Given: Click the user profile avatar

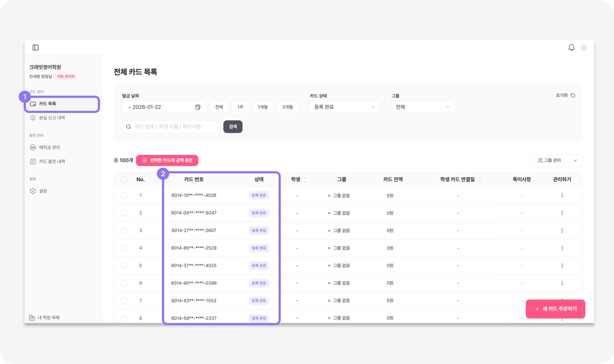Looking at the screenshot, I should pos(583,48).
